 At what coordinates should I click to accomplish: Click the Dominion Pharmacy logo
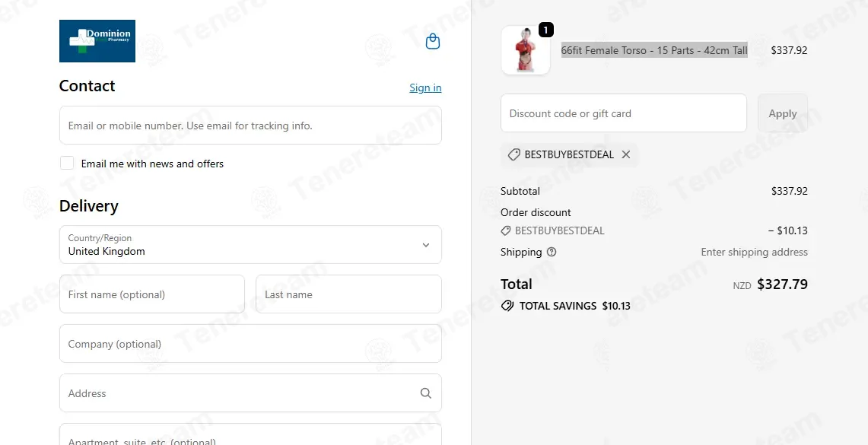[x=97, y=41]
